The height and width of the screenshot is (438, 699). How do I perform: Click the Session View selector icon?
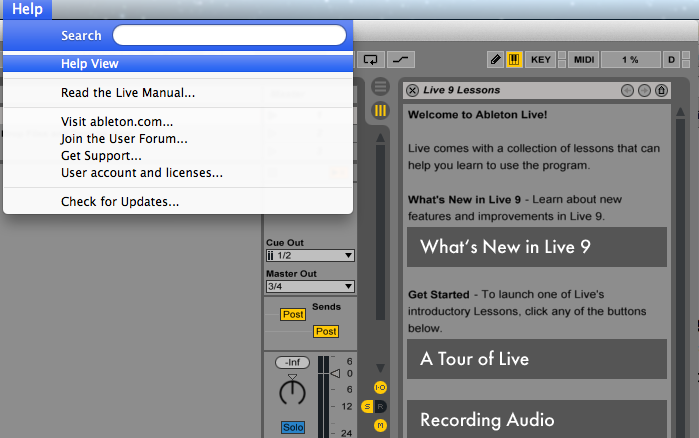click(380, 110)
